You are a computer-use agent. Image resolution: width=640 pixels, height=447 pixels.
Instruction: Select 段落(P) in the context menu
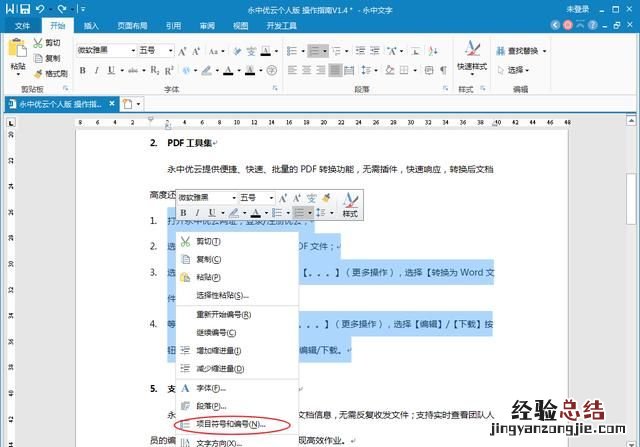coord(238,406)
